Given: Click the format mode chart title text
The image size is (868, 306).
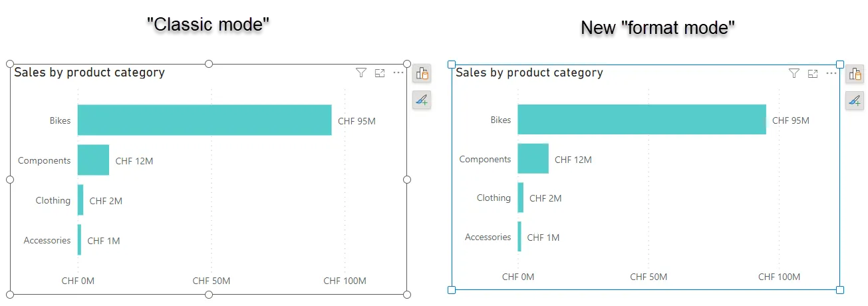Looking at the screenshot, I should [529, 73].
